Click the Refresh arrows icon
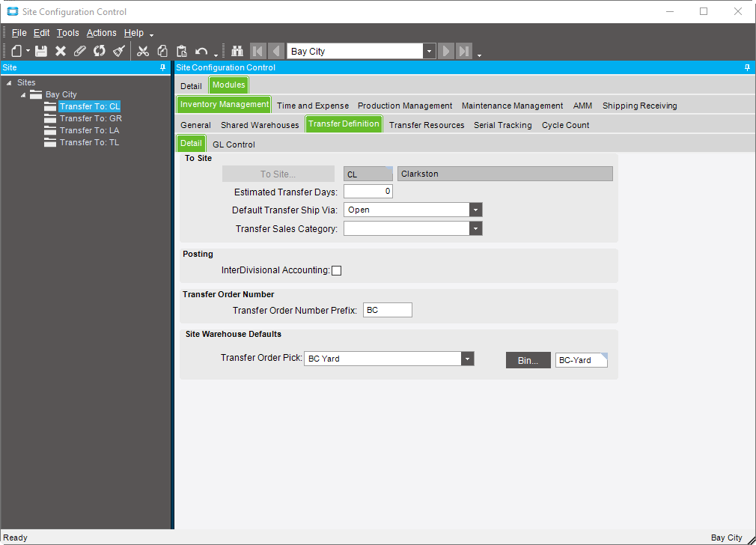 [x=100, y=51]
